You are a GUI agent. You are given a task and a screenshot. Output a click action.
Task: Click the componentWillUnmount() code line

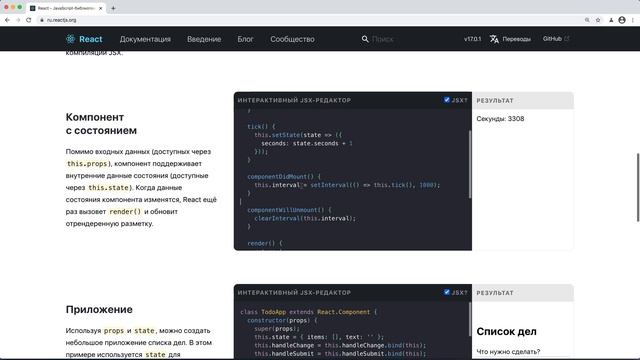pos(289,210)
